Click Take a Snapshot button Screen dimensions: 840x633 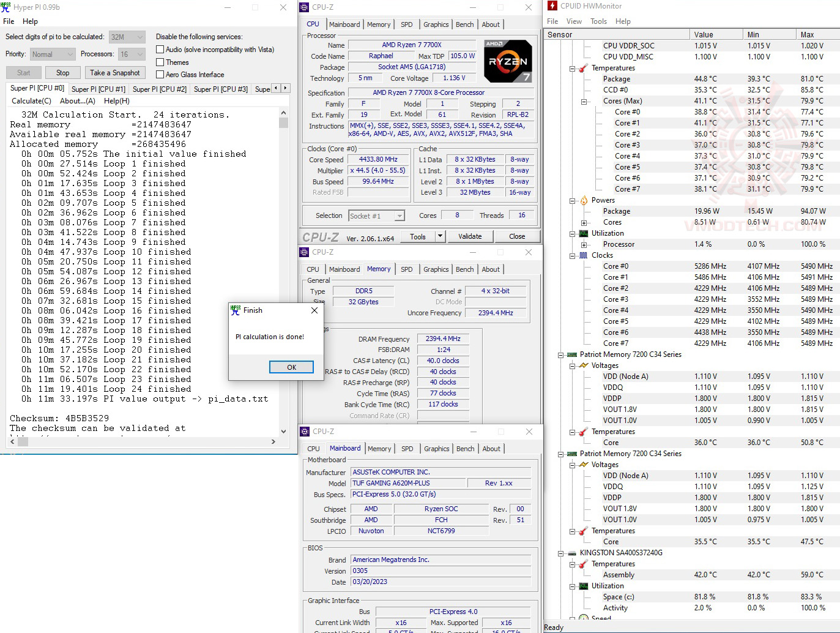click(115, 73)
